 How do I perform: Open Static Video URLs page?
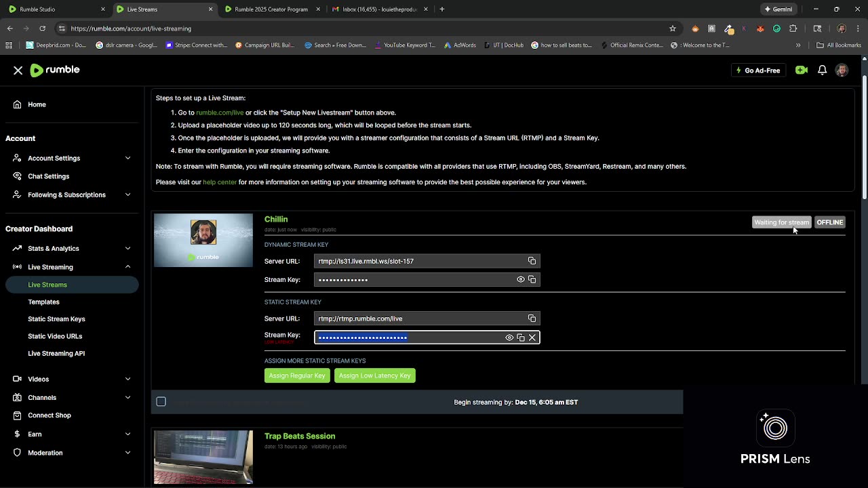pyautogui.click(x=55, y=336)
